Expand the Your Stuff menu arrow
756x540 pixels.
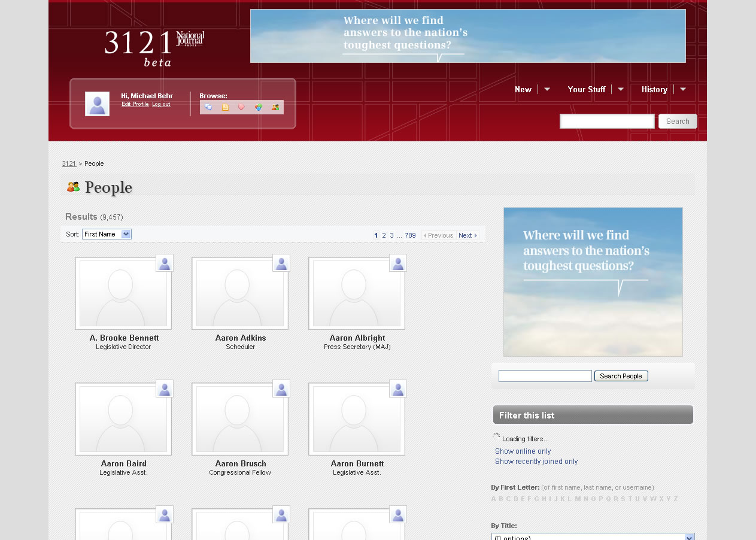coord(621,89)
